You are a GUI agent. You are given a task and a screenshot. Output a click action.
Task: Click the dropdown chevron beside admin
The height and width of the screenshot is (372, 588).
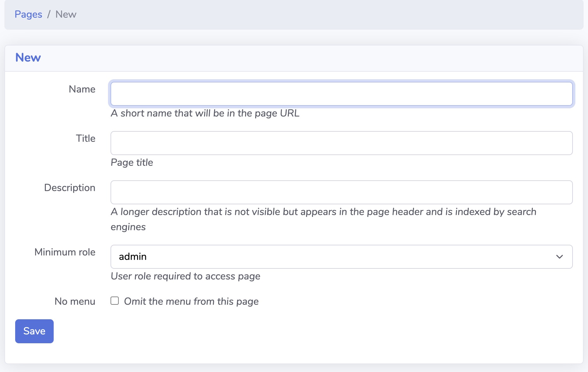(559, 257)
